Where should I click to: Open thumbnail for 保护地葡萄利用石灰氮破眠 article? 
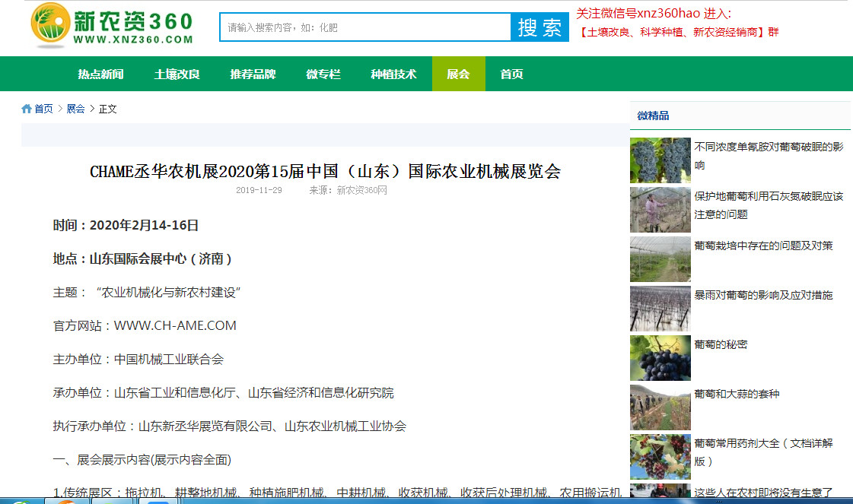[x=660, y=210]
